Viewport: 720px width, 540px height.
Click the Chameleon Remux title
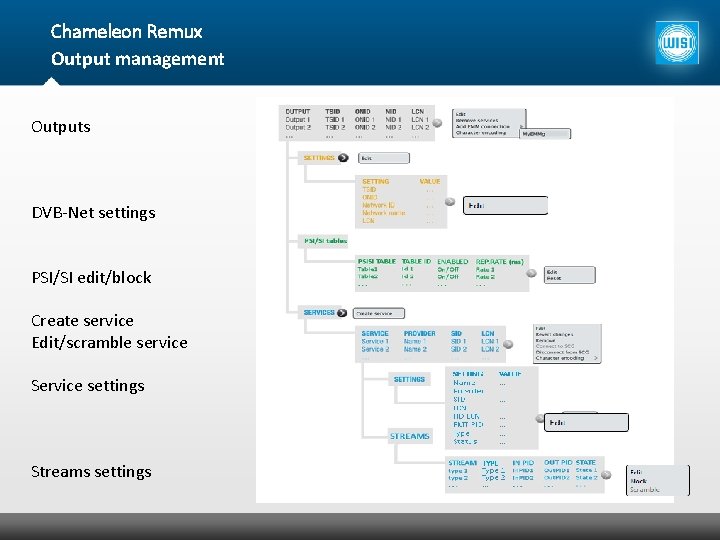pyautogui.click(x=126, y=32)
